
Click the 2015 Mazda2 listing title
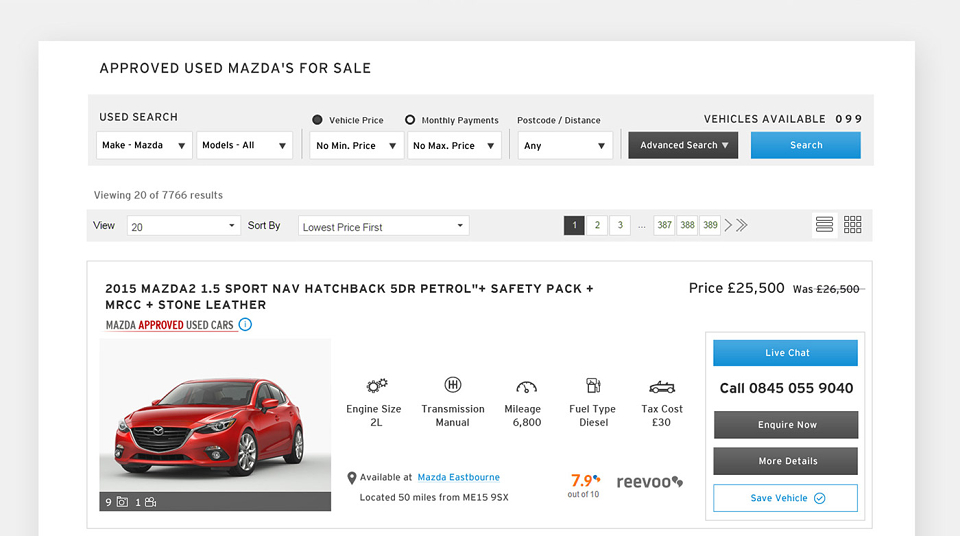pos(349,296)
